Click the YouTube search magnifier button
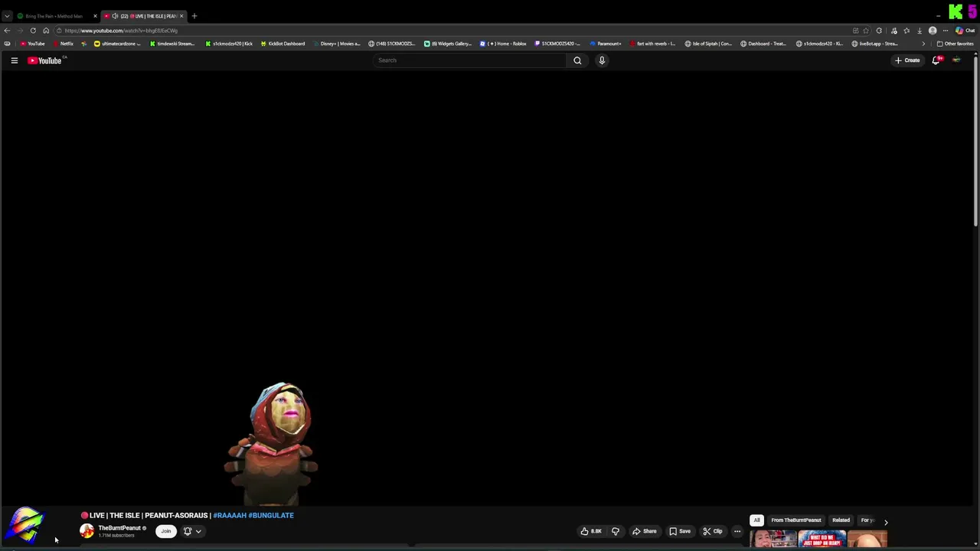The image size is (980, 551). [577, 60]
